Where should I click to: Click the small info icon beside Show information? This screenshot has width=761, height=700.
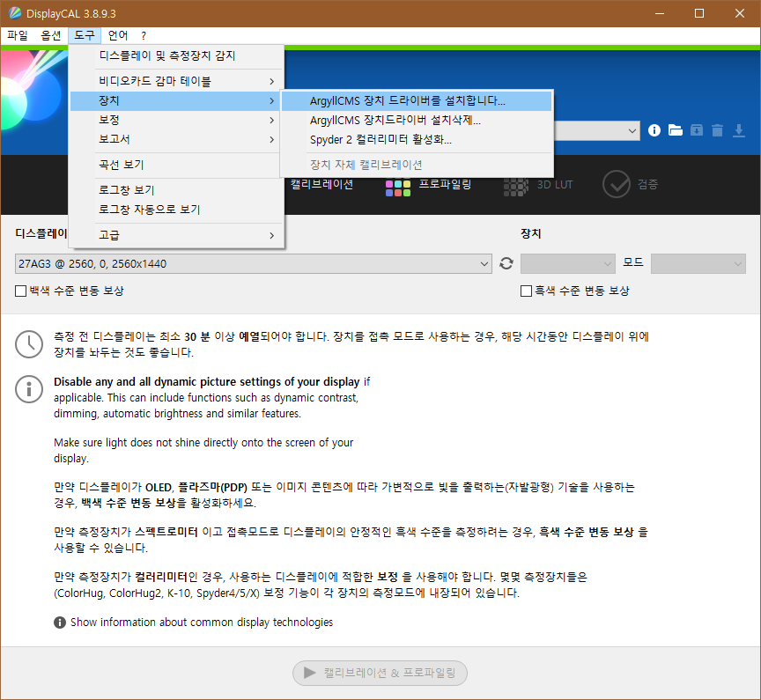pyautogui.click(x=60, y=623)
